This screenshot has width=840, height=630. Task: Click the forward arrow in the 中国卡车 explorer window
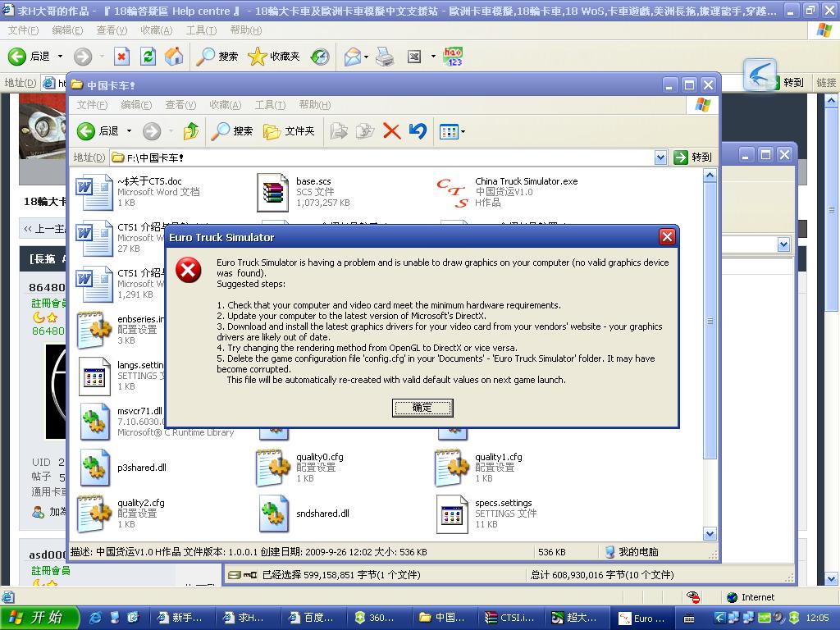click(152, 130)
